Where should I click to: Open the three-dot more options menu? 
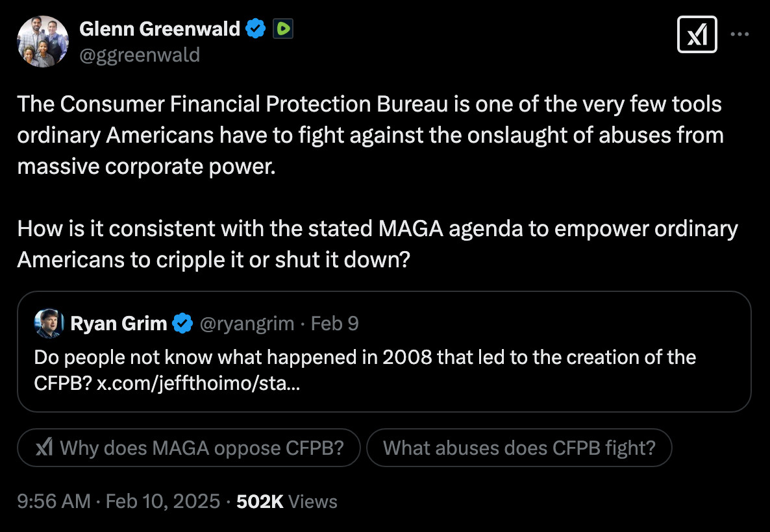[739, 34]
